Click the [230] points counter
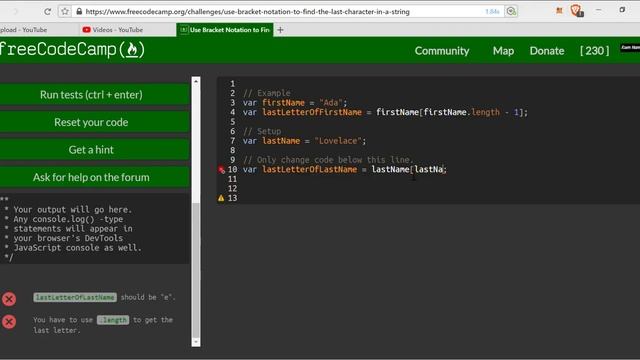640x360 pixels. pyautogui.click(x=594, y=51)
